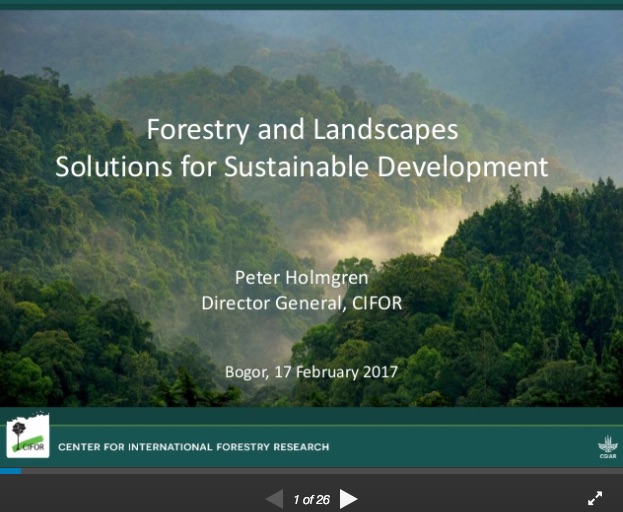
Task: Click the blue filled part of progress bar
Action: (x=10, y=470)
